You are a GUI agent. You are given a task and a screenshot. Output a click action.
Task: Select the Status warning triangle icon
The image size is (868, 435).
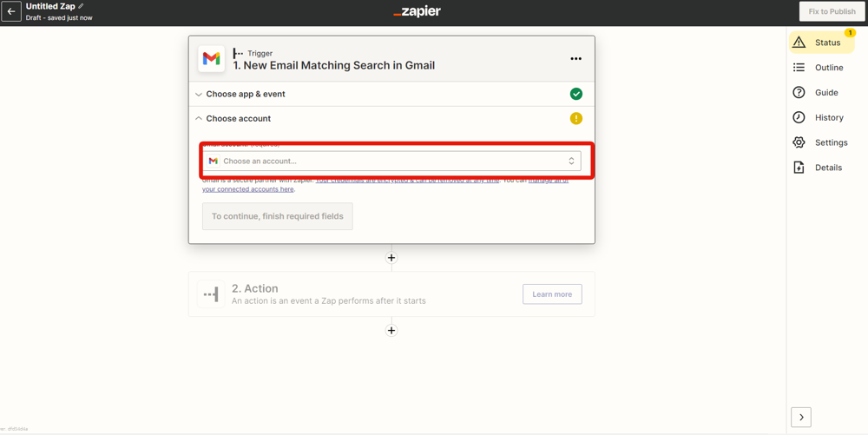click(x=799, y=43)
